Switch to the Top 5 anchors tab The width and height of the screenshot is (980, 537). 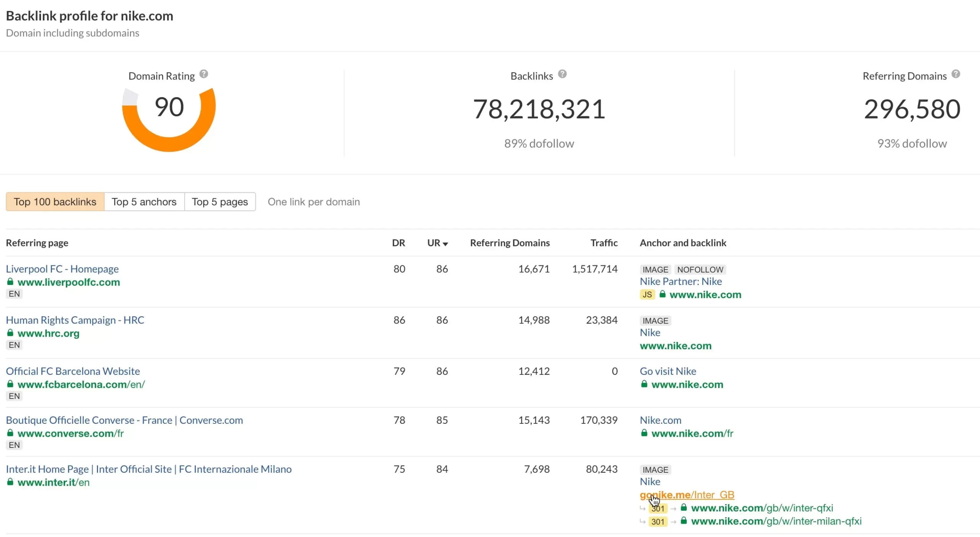[x=144, y=202]
